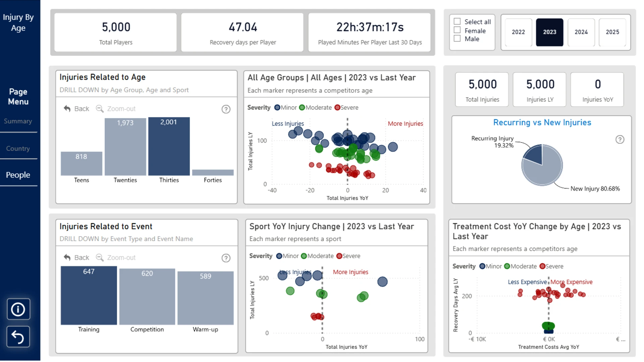Click Back arrow in age chart
This screenshot has width=644, height=362.
[x=67, y=109]
